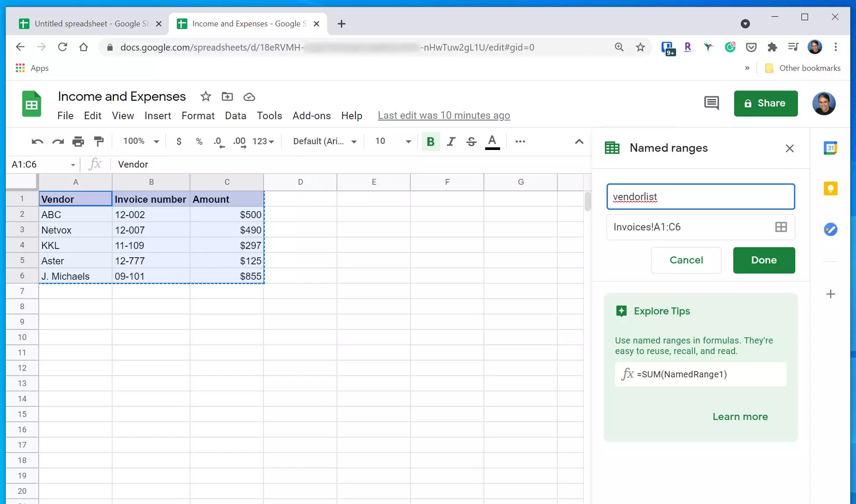Open the text color picker
This screenshot has width=856, height=504.
[x=492, y=141]
